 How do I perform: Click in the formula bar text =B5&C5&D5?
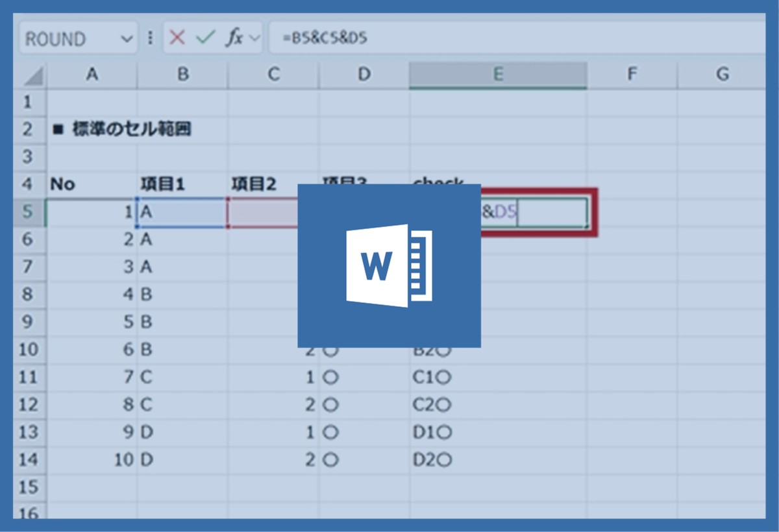click(325, 38)
